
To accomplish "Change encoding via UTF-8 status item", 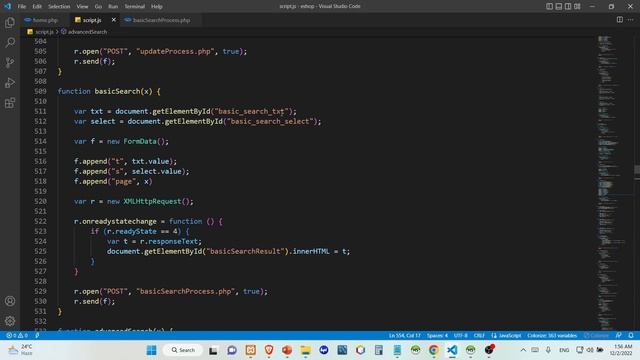I will (x=460, y=336).
